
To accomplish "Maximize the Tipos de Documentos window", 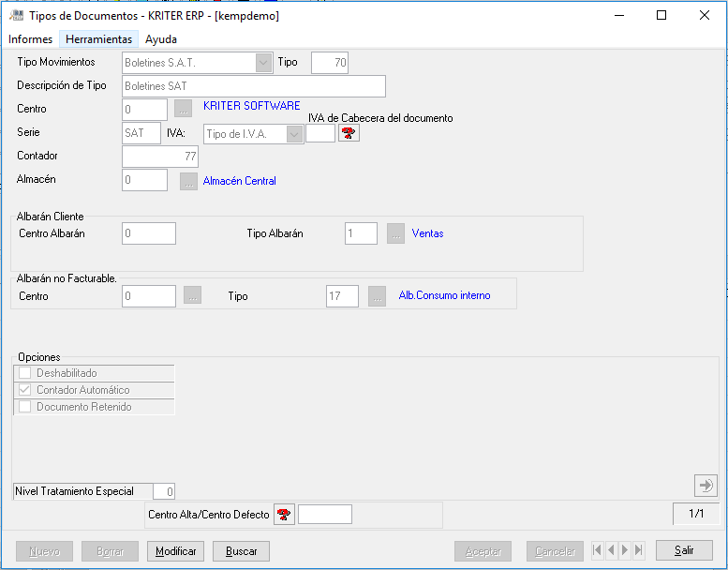I will pos(661,15).
